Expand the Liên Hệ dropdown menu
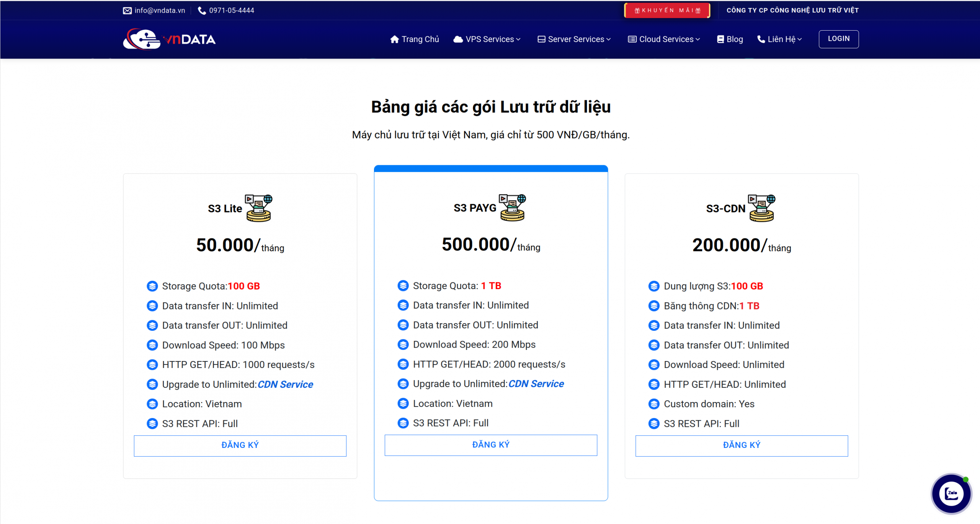980x524 pixels. tap(779, 39)
